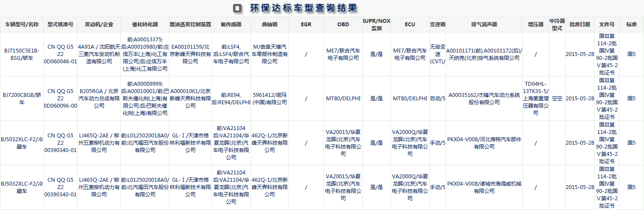Click the 氧传感器 column header
The width and height of the screenshot is (644, 211).
coord(231,25)
